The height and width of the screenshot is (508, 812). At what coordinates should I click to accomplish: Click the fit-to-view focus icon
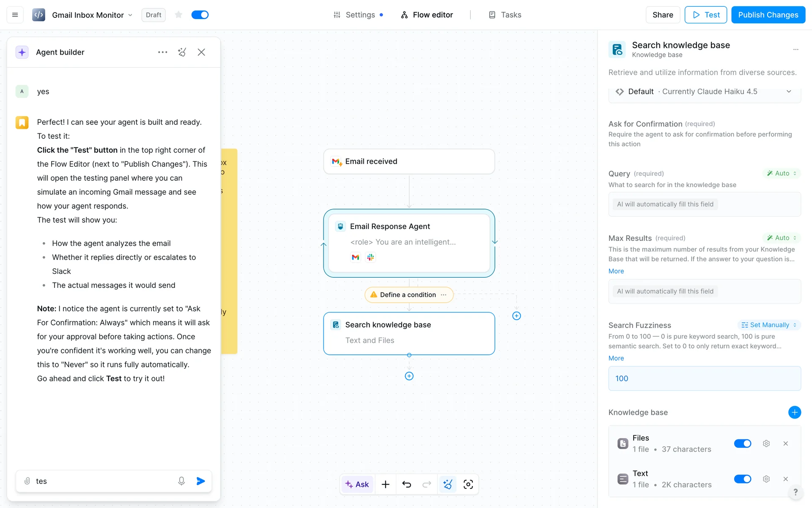[468, 484]
